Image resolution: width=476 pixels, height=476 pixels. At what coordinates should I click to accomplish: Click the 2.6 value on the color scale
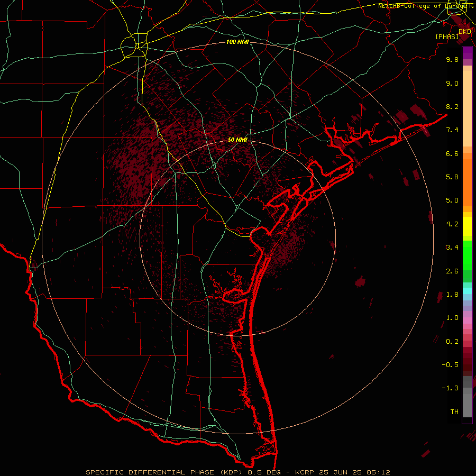(x=452, y=271)
